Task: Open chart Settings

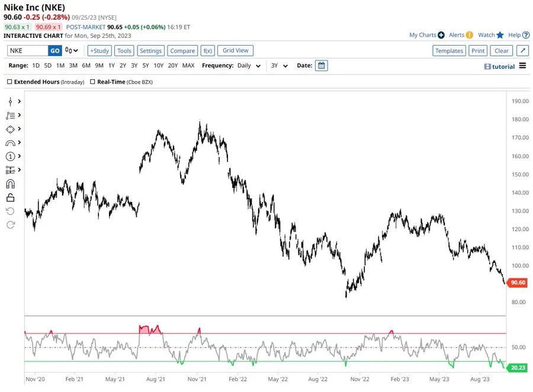Action: [150, 51]
